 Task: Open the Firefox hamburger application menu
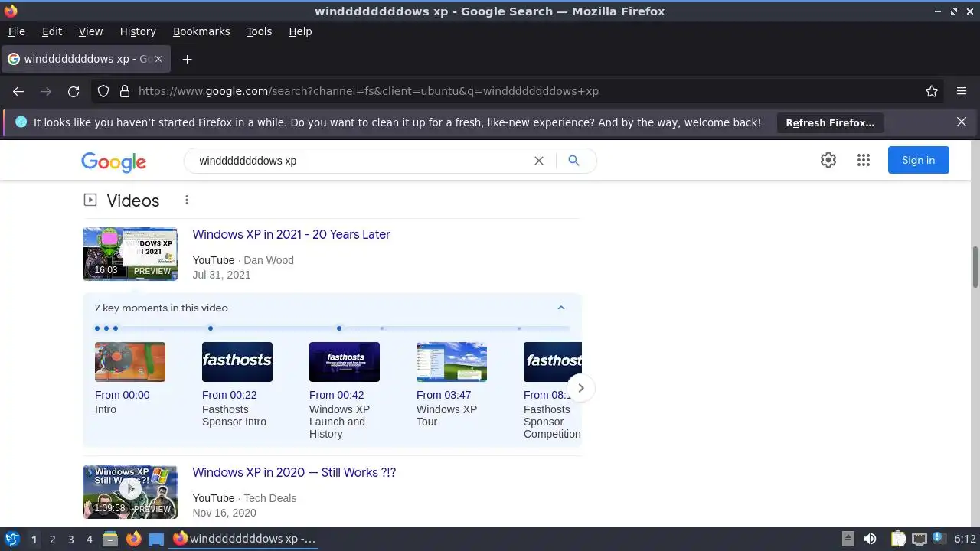coord(962,91)
